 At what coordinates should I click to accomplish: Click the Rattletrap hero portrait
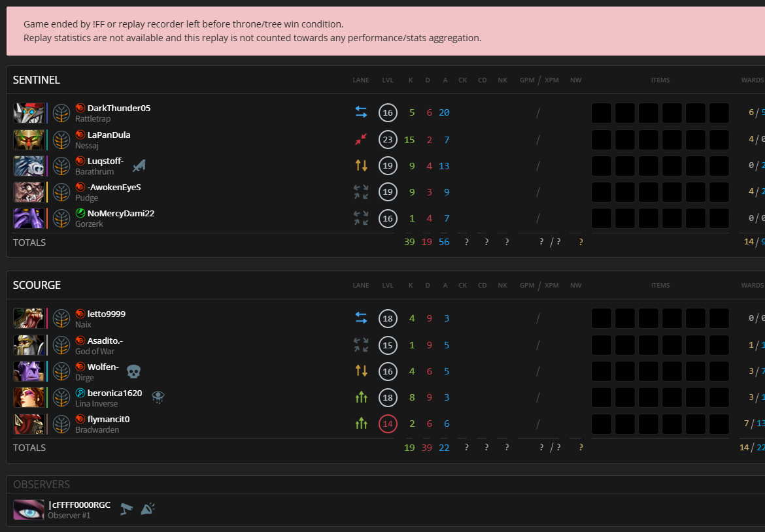pyautogui.click(x=29, y=113)
